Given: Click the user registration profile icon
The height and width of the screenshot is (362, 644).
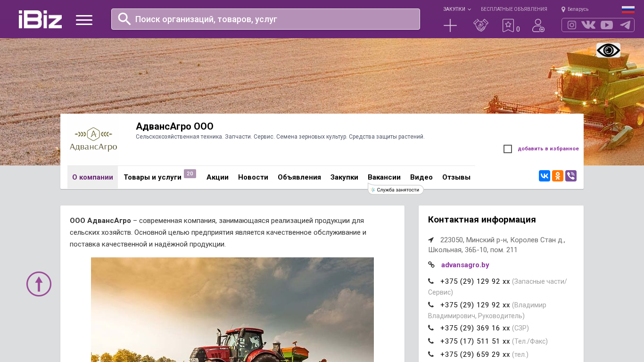Looking at the screenshot, I should [538, 25].
